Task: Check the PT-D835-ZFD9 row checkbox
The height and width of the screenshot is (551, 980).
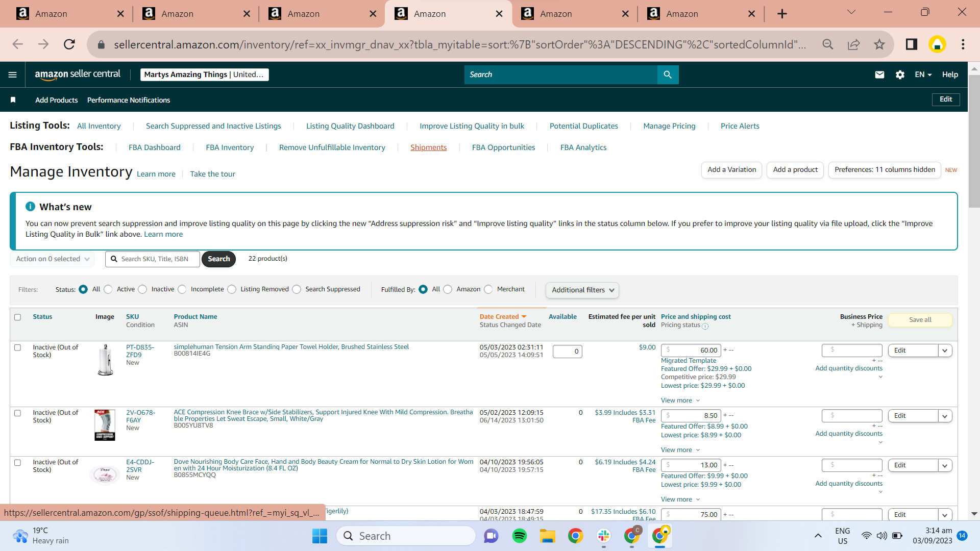Action: coord(18,348)
